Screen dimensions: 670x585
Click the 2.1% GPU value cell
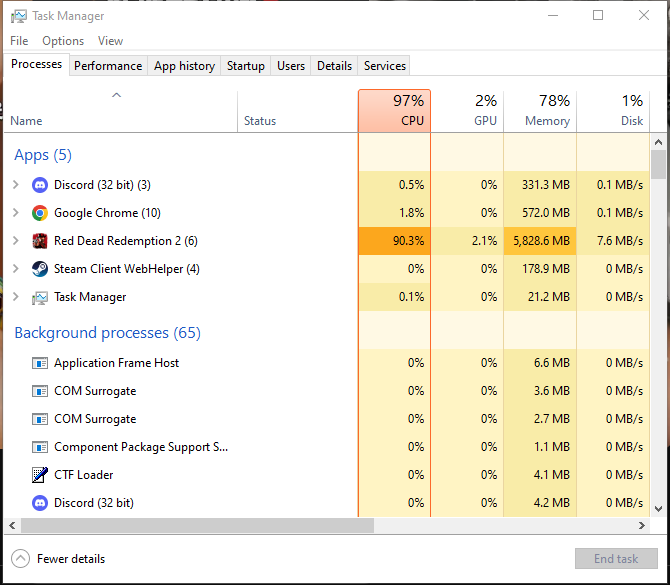tap(467, 241)
